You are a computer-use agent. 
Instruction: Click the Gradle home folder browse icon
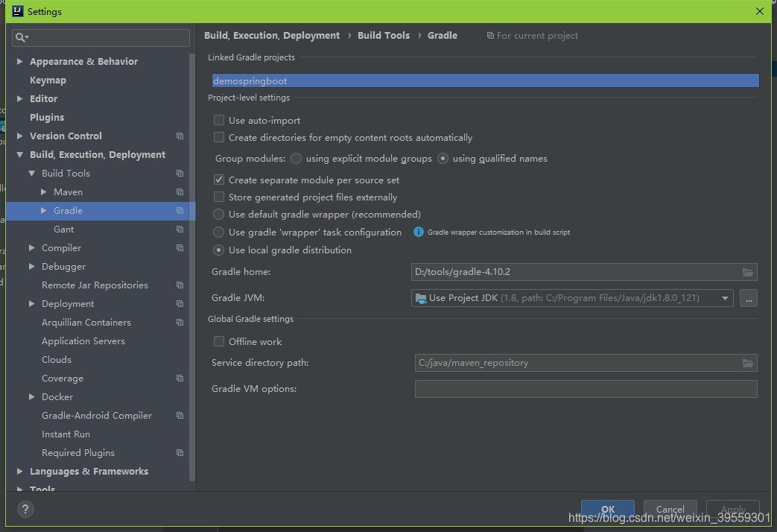pyautogui.click(x=748, y=272)
